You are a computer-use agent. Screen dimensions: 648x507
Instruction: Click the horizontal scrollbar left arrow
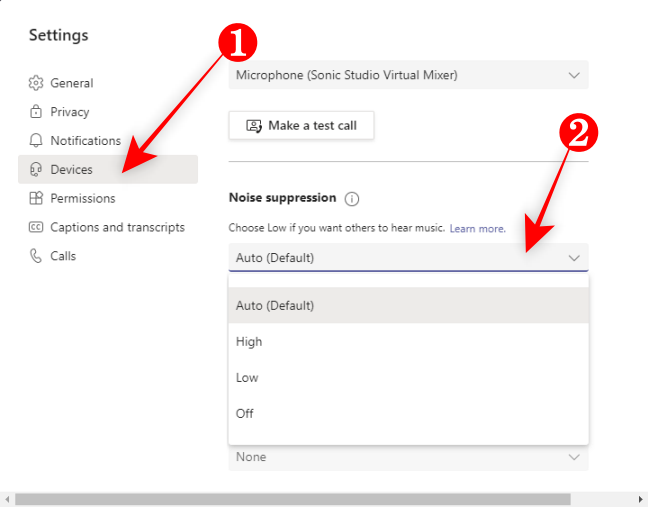(x=7, y=499)
